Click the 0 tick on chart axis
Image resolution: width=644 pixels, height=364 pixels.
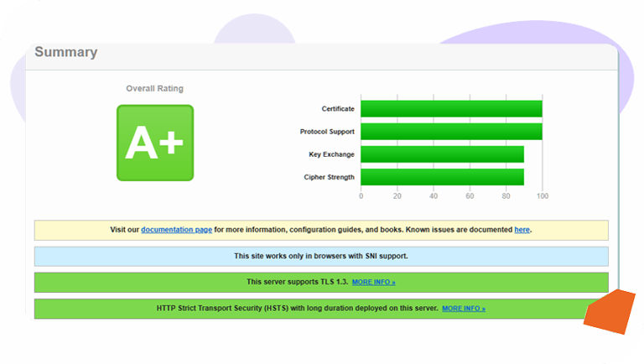[361, 196]
